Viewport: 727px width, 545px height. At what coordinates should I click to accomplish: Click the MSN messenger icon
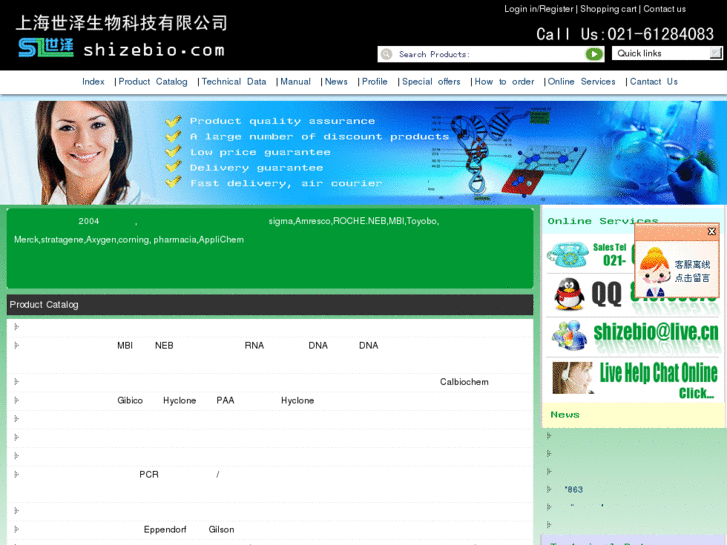point(570,334)
